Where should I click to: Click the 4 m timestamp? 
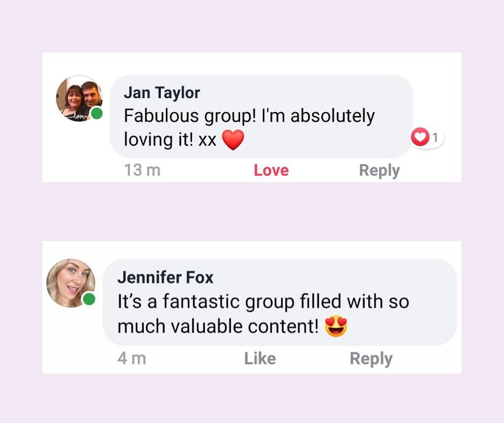(x=131, y=359)
